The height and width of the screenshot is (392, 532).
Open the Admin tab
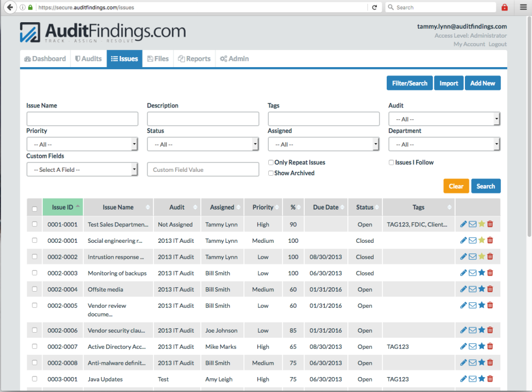pos(234,58)
